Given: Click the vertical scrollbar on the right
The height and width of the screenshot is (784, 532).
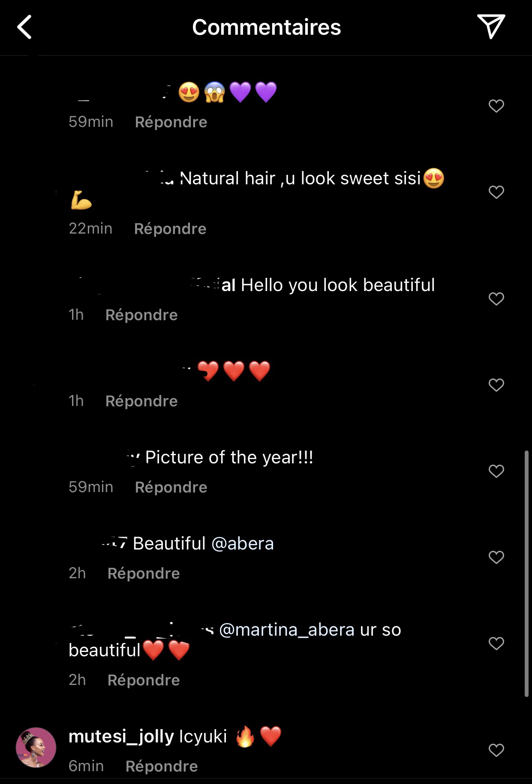Looking at the screenshot, I should coord(526,574).
